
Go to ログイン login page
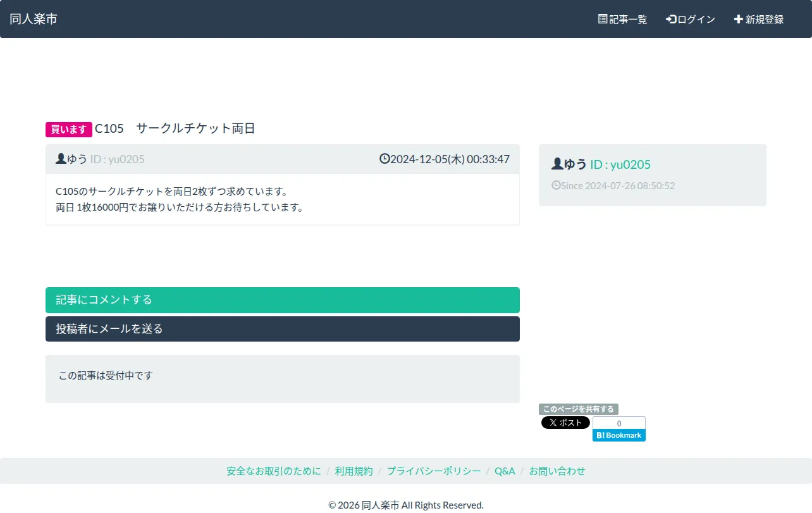pos(691,20)
